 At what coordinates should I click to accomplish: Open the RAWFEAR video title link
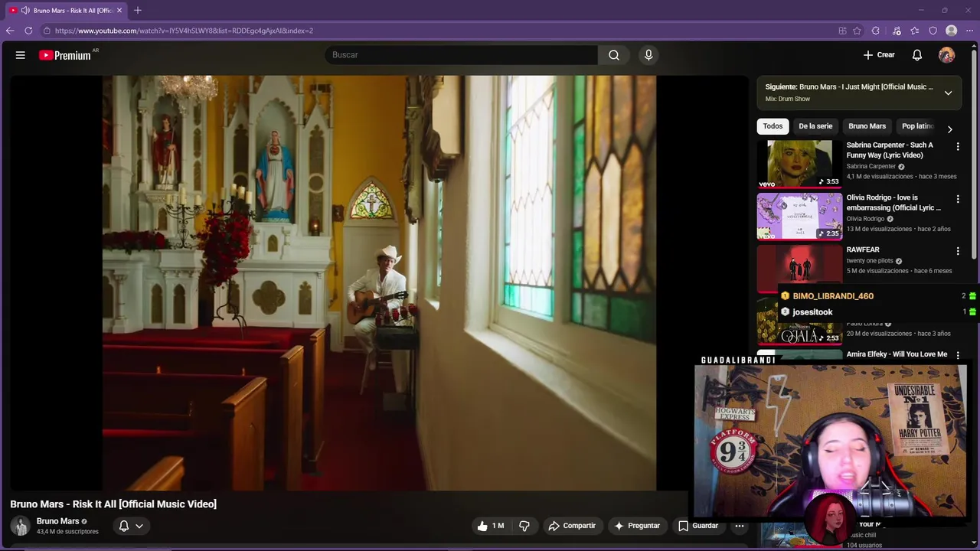[863, 249]
